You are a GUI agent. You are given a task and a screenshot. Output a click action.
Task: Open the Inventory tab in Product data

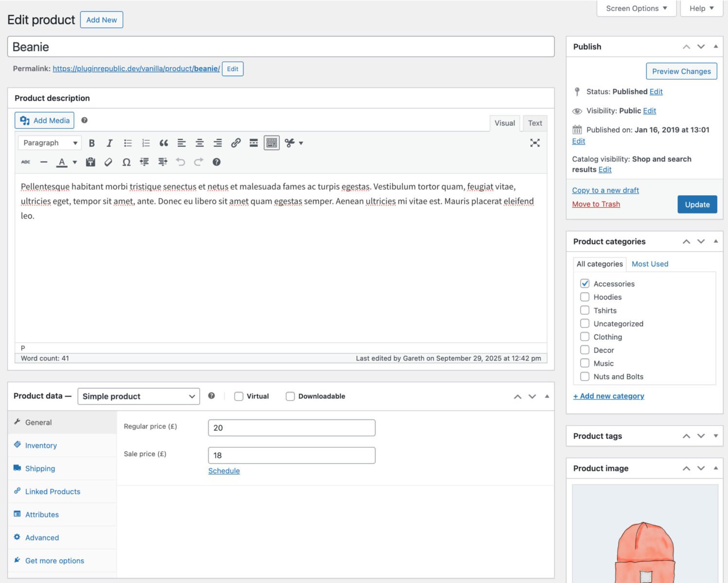(x=40, y=445)
